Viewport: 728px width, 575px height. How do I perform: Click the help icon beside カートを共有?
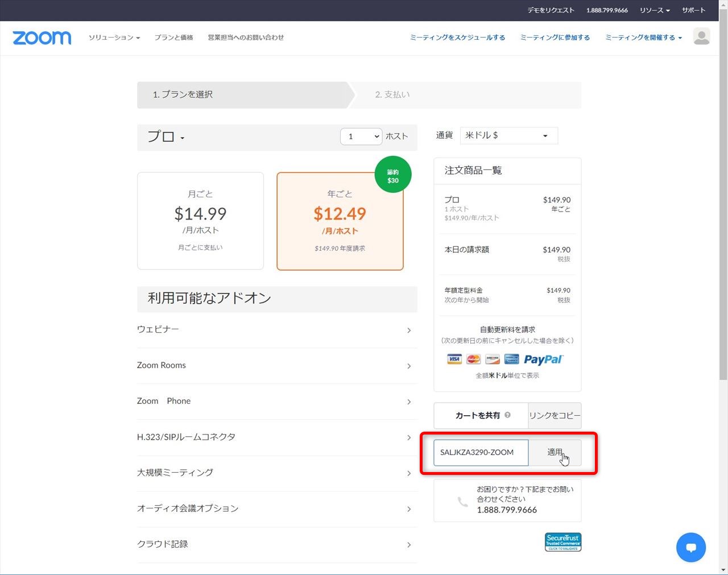pos(507,415)
